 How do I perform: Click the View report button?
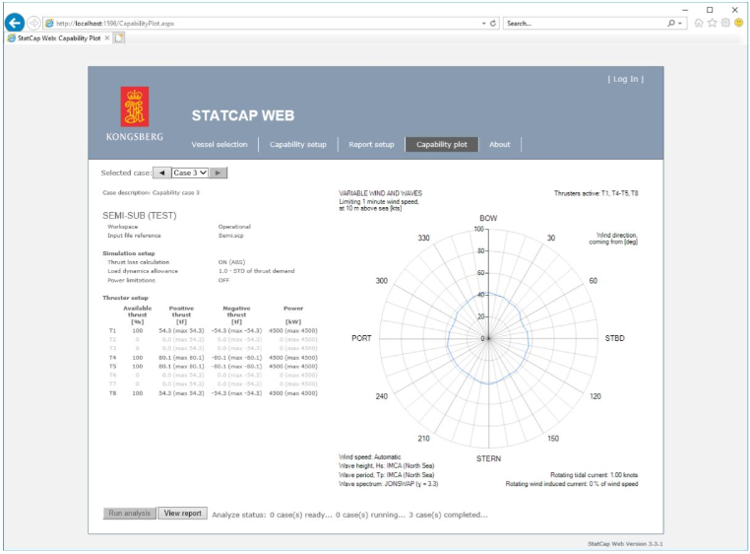183,513
